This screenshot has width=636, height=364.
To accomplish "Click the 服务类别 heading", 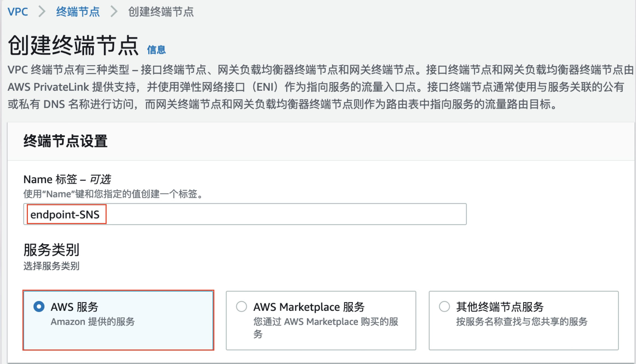I will [51, 250].
